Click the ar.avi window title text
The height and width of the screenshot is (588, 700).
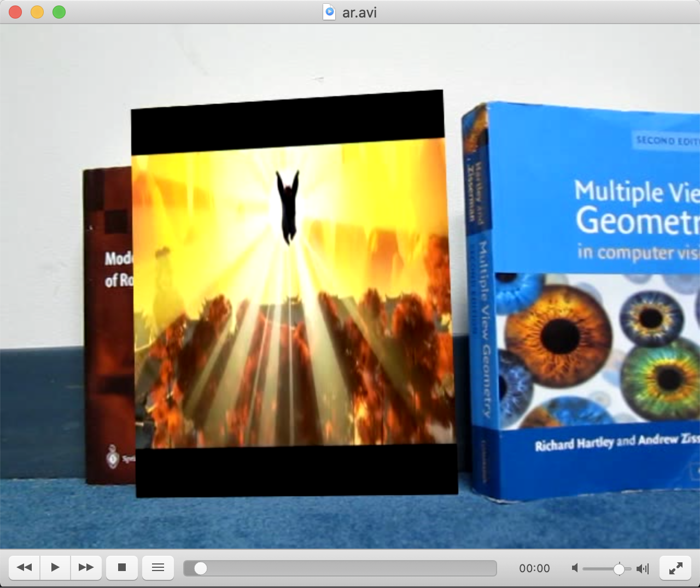[x=359, y=13]
